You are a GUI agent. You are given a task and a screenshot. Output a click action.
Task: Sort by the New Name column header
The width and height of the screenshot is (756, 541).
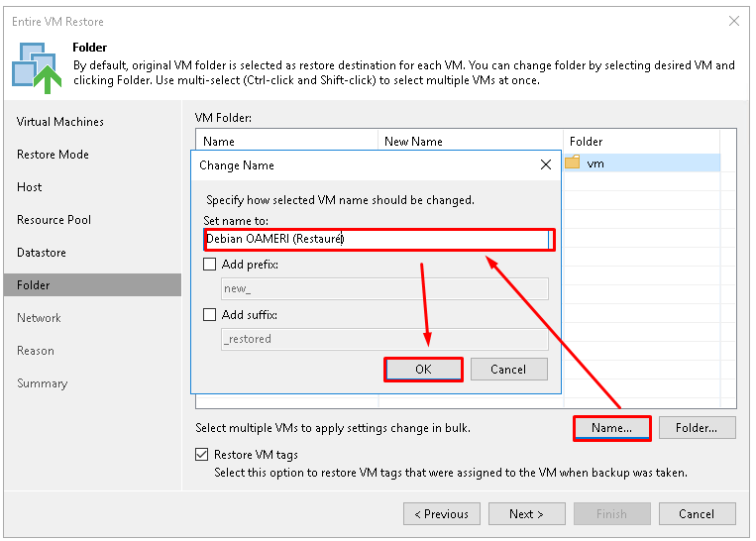pyautogui.click(x=470, y=142)
